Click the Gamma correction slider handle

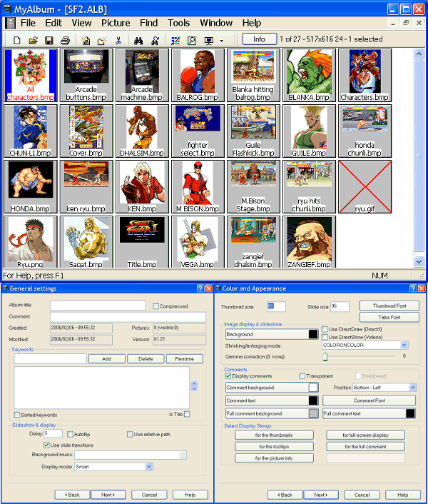[325, 356]
